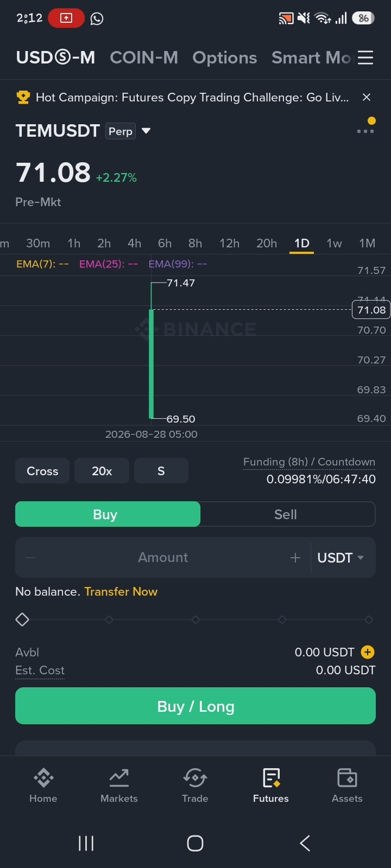Viewport: 391px width, 868px height.
Task: Tap the Amount minus stepper
Action: (30, 558)
